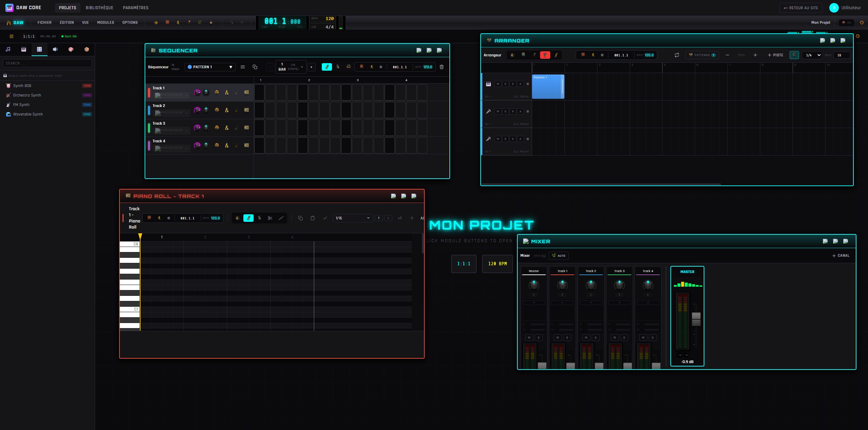Select the eraser tool in the Piano Roll
Screen dimensions: 868x430
tap(259, 218)
